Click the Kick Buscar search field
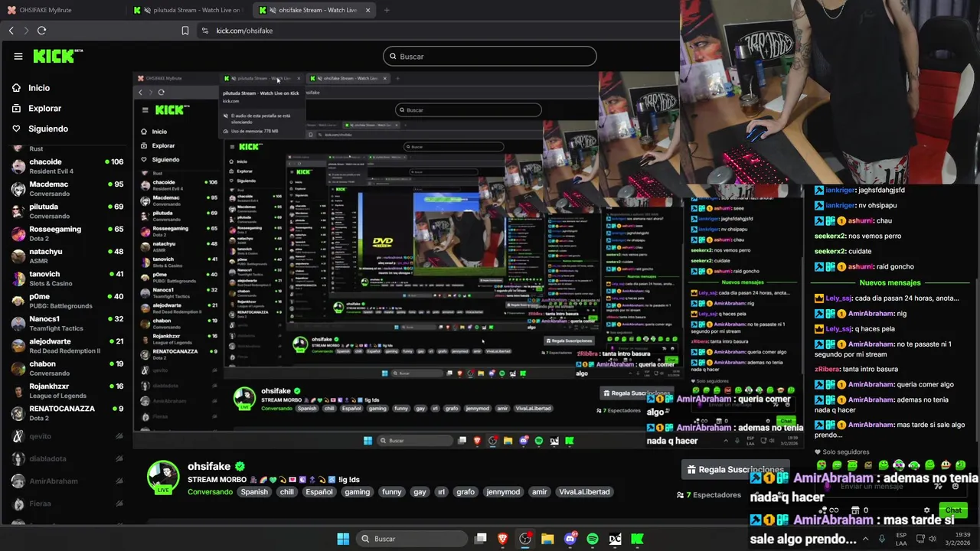 [490, 56]
